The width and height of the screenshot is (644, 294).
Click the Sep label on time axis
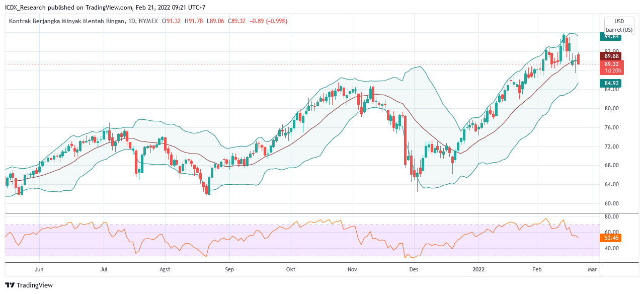tap(229, 269)
